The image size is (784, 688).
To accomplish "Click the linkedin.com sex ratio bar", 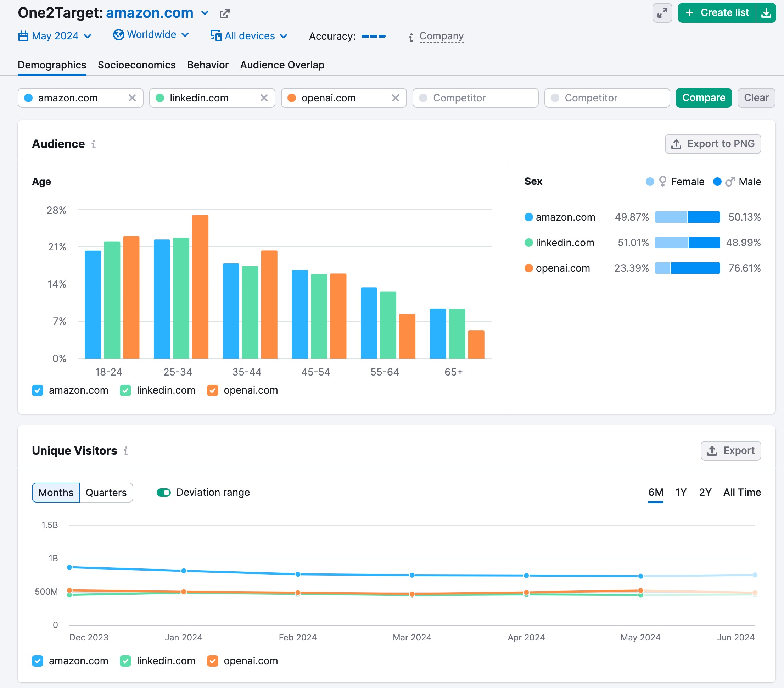I will (687, 243).
